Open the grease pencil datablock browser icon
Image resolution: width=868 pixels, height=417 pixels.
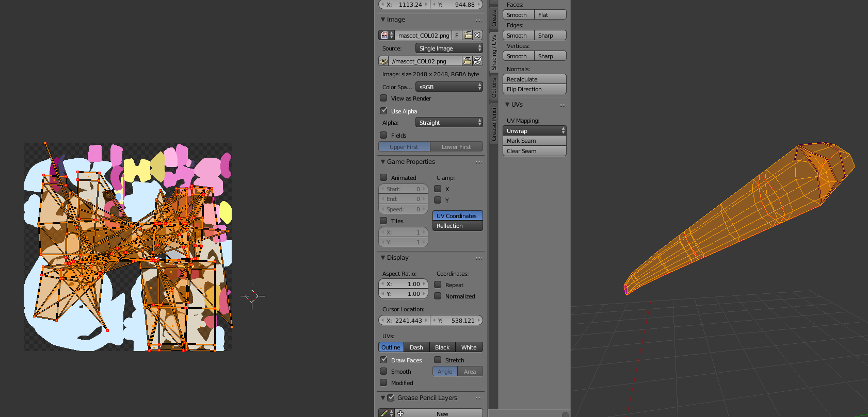[387, 413]
